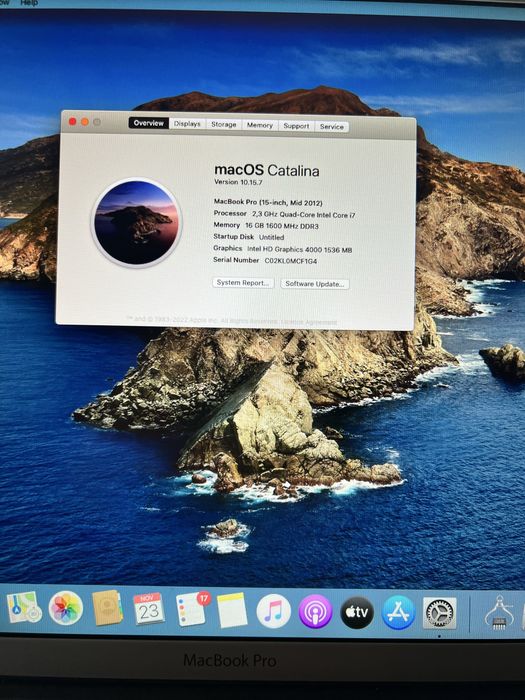Switch to the Displays tab
Screen dimensions: 525x700
tap(187, 124)
